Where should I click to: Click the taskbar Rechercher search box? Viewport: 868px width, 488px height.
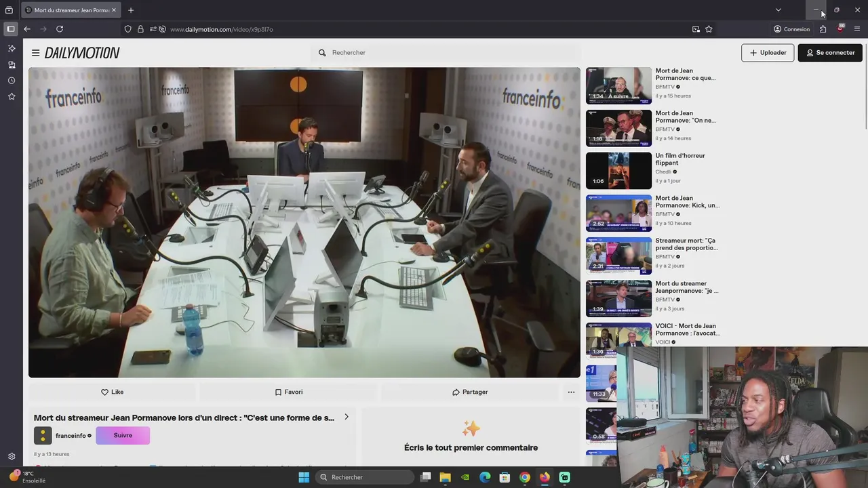pyautogui.click(x=365, y=477)
